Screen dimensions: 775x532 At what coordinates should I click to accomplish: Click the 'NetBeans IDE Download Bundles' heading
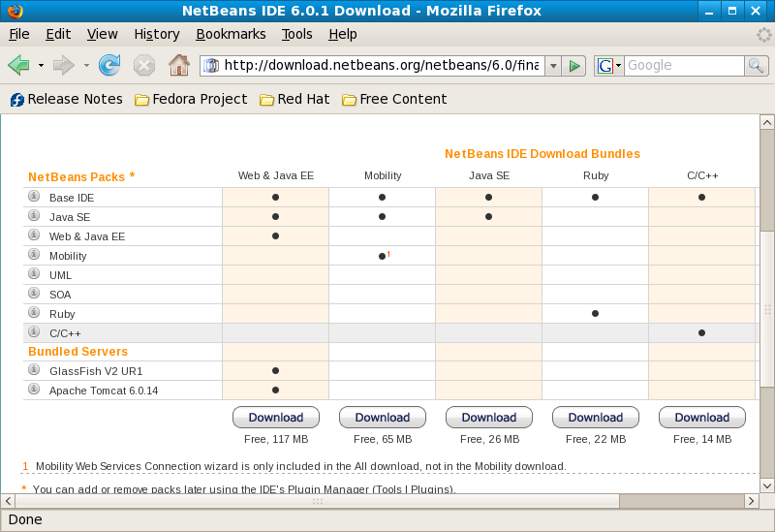click(542, 154)
